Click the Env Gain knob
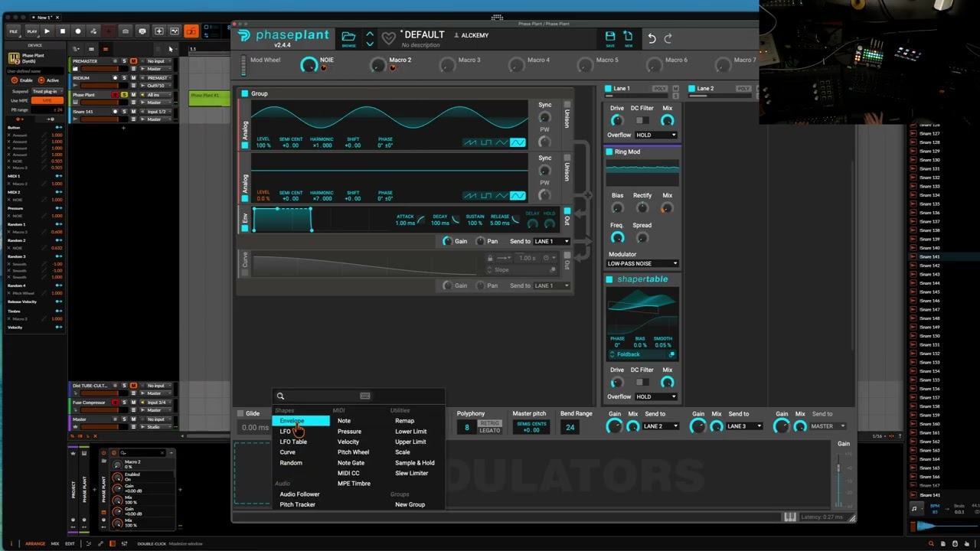 pyautogui.click(x=448, y=242)
